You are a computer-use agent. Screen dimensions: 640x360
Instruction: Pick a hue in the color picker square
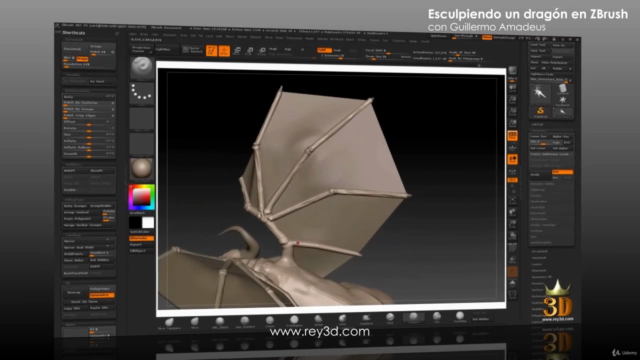[142, 198]
